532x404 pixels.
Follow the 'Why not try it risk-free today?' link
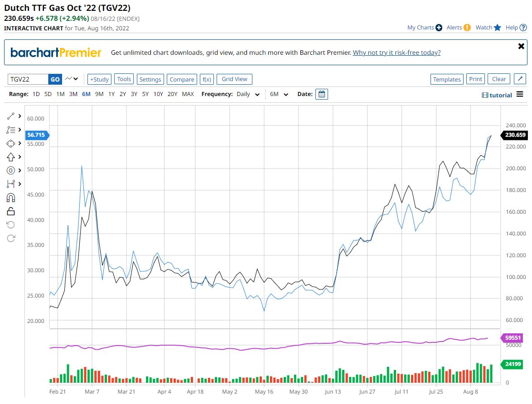pos(397,53)
